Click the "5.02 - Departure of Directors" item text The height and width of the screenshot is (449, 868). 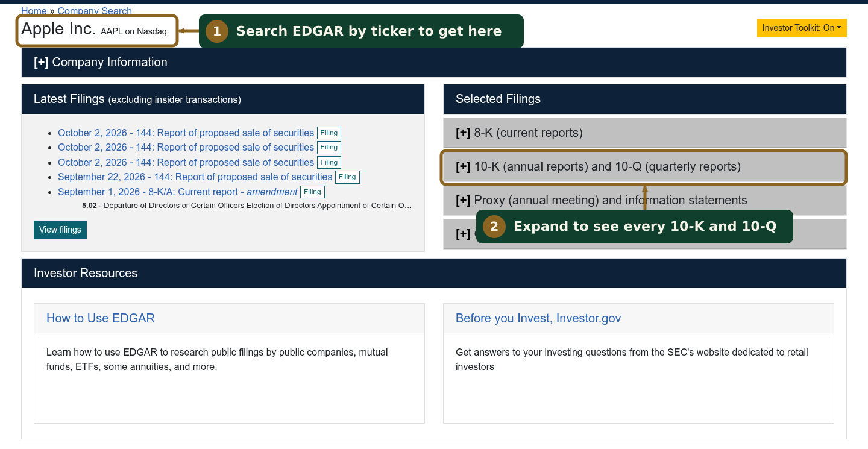pyautogui.click(x=247, y=206)
